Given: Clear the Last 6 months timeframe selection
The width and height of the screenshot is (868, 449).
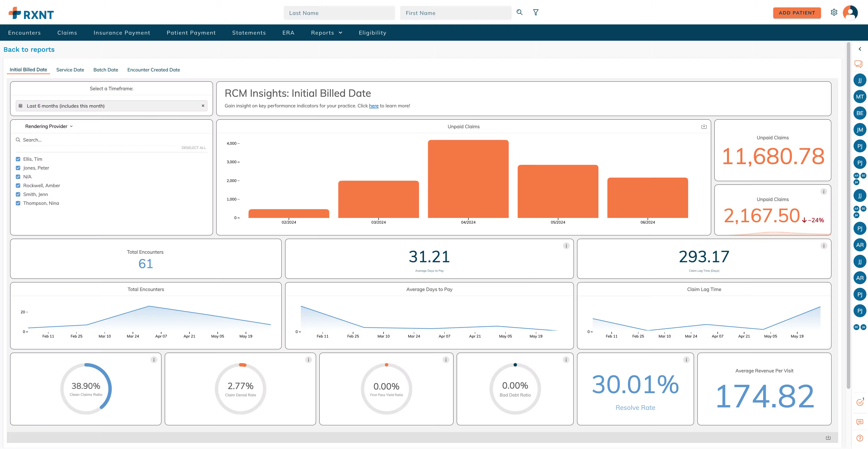Looking at the screenshot, I should [x=203, y=106].
